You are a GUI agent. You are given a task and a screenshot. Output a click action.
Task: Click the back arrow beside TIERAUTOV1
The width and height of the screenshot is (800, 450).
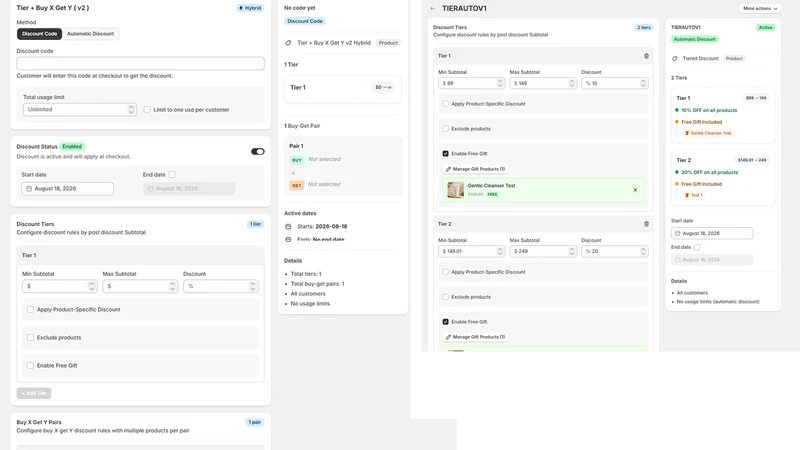click(x=433, y=9)
